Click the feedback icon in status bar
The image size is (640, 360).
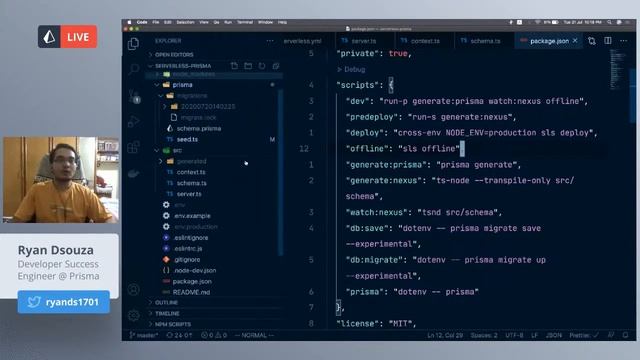[x=611, y=336]
